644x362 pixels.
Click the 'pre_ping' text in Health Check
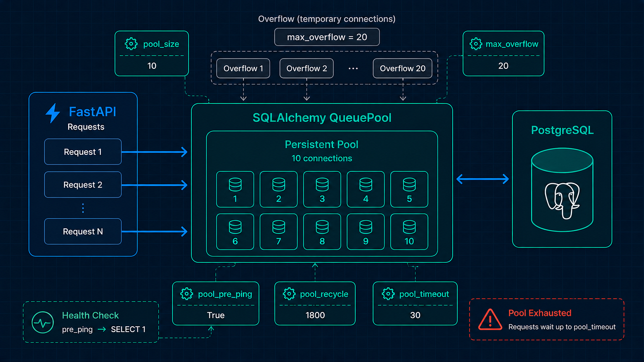click(x=77, y=329)
